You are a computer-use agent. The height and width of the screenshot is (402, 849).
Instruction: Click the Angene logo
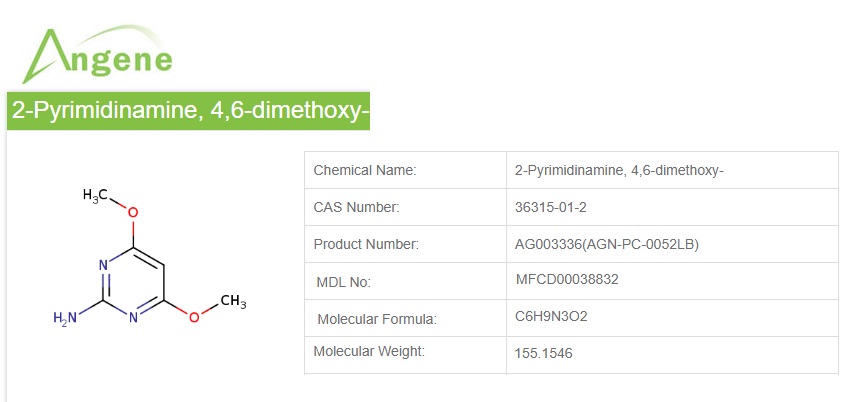pos(96,55)
